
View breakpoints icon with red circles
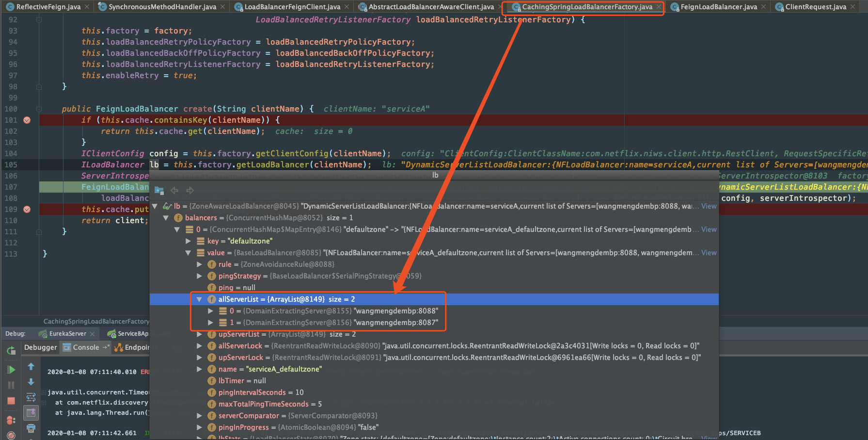click(x=11, y=420)
